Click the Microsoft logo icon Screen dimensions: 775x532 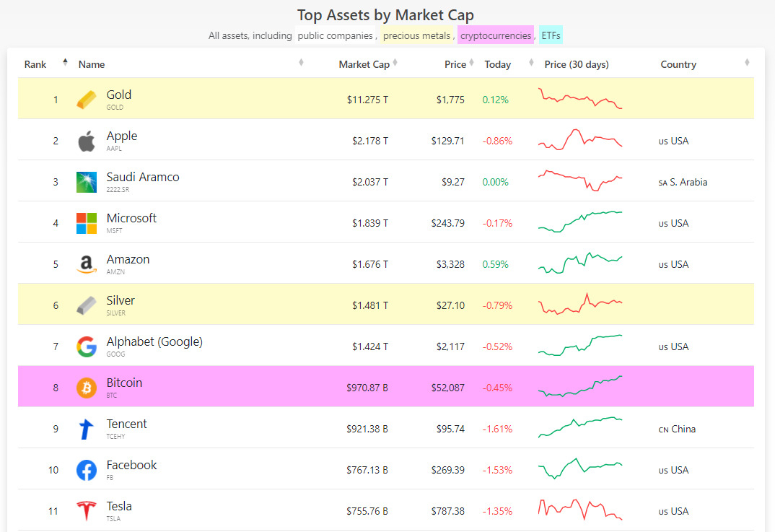tap(87, 223)
